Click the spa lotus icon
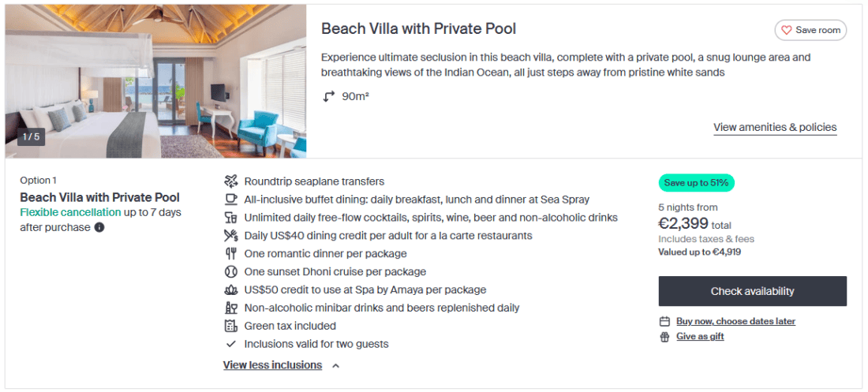This screenshot has height=392, width=868. [x=230, y=290]
